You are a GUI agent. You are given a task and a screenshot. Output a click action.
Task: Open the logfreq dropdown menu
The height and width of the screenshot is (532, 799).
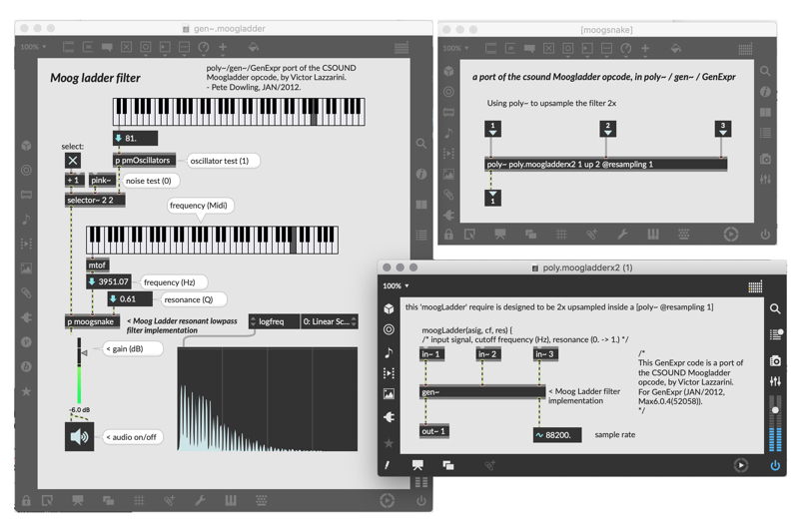click(x=274, y=321)
